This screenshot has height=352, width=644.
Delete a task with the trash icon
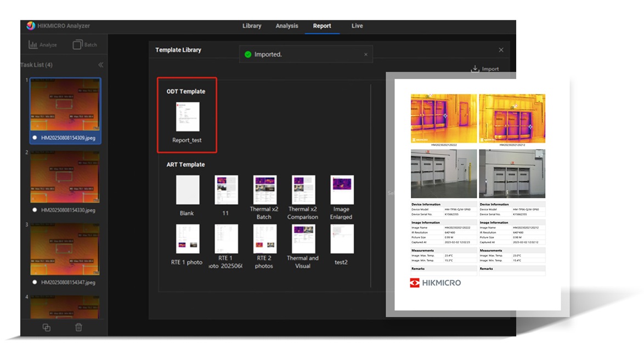coord(78,326)
